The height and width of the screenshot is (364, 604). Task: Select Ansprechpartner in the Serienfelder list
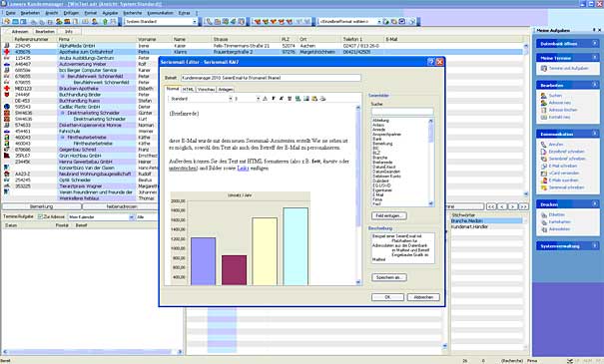pyautogui.click(x=386, y=135)
